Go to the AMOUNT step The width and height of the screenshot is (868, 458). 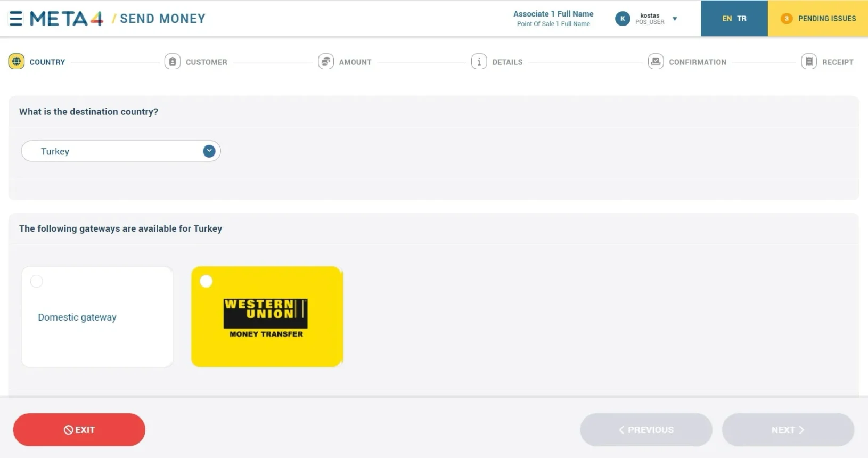tap(355, 62)
